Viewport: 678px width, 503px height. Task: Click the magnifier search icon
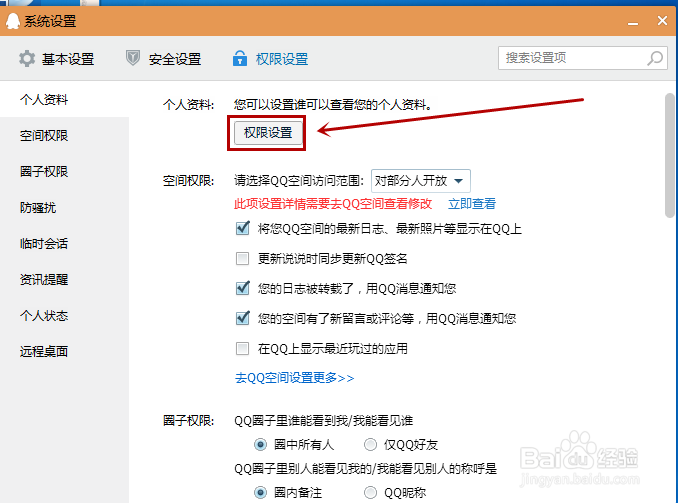(x=655, y=58)
